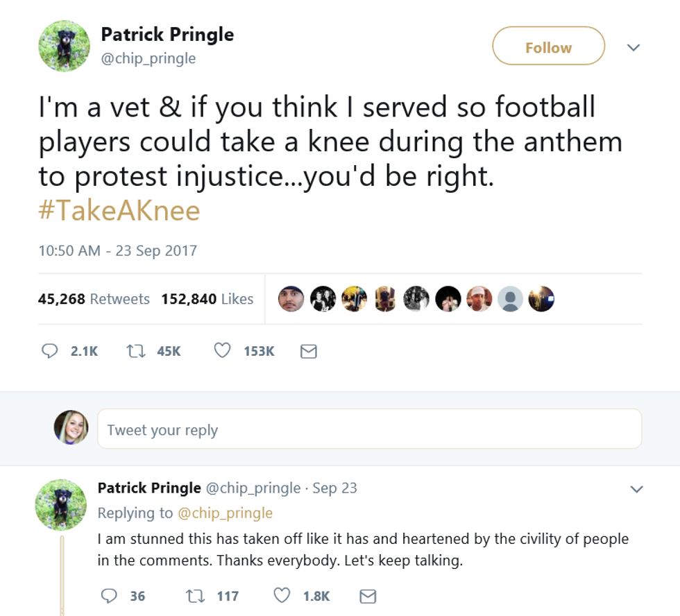Follow Patrick Pringle

point(548,47)
